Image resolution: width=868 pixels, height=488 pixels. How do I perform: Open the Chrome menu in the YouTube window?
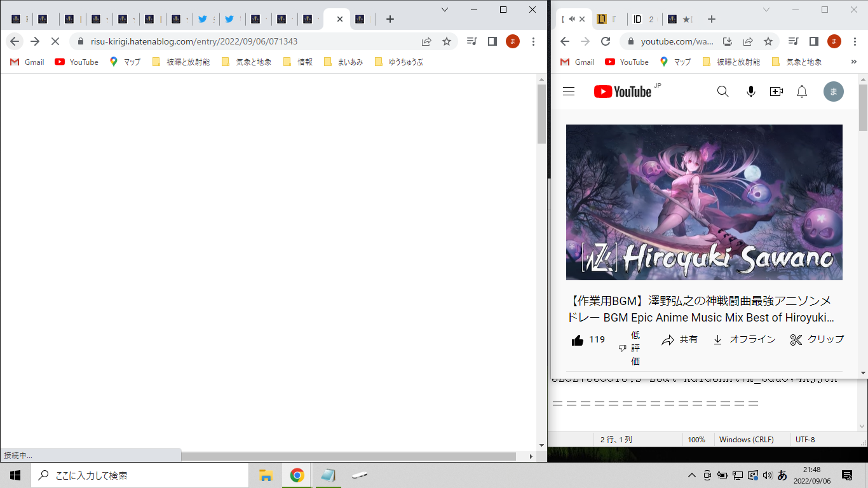click(x=855, y=41)
